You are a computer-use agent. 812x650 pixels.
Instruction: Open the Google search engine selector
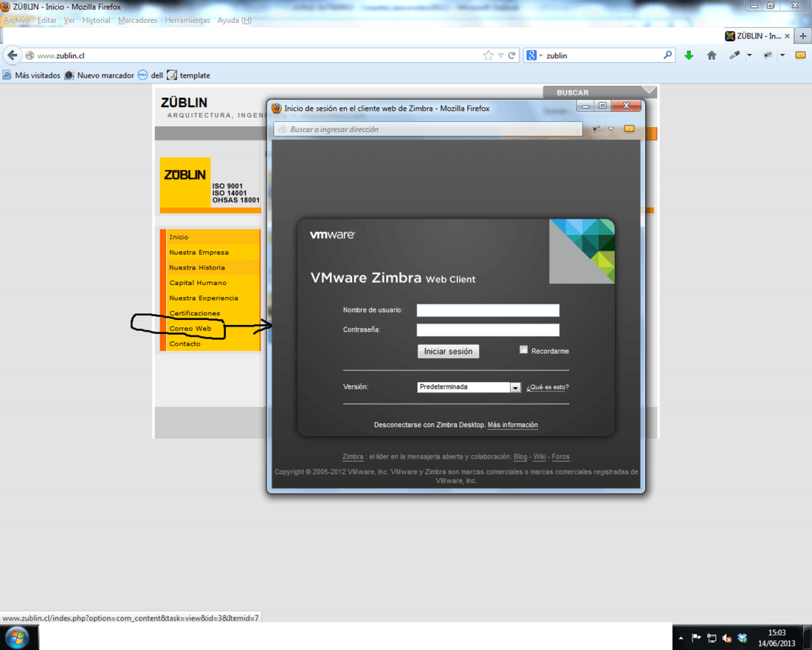click(534, 55)
